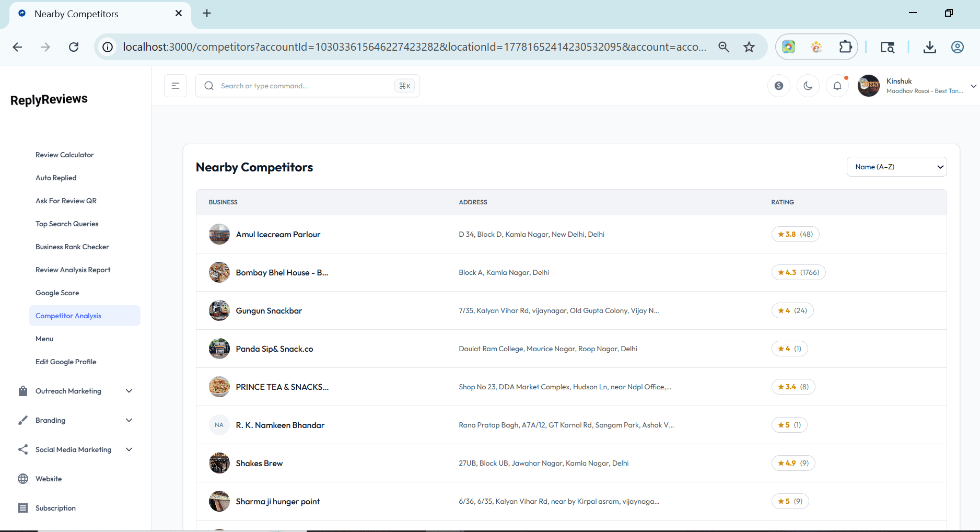This screenshot has width=980, height=532.
Task: Focus the Search or type command field
Action: (x=308, y=86)
